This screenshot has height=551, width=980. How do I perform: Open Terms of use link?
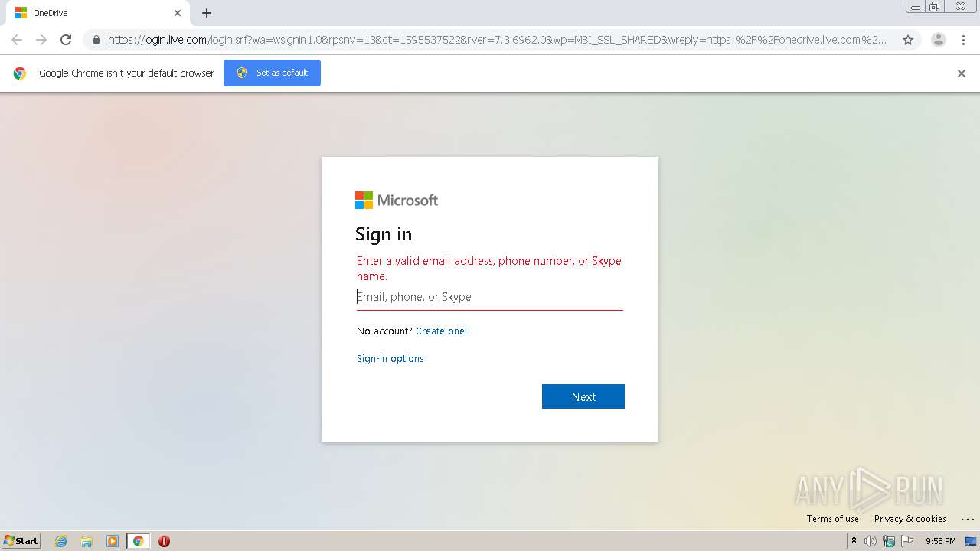833,519
